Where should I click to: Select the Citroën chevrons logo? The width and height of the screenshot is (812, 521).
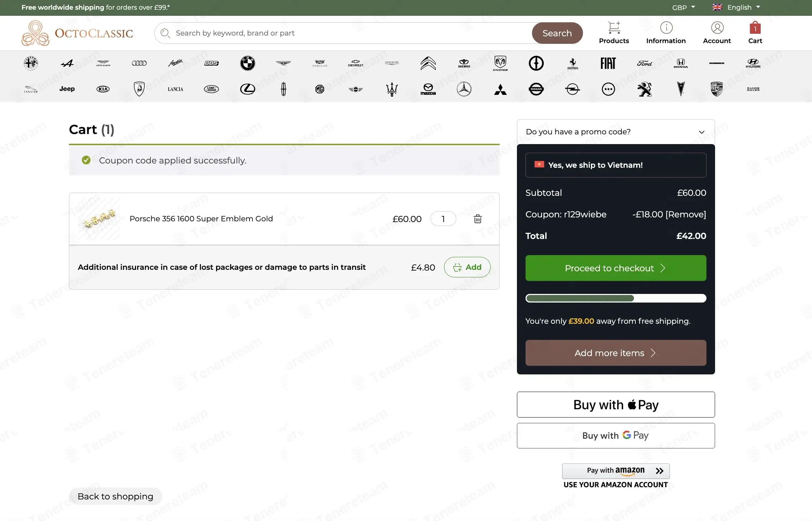(428, 63)
